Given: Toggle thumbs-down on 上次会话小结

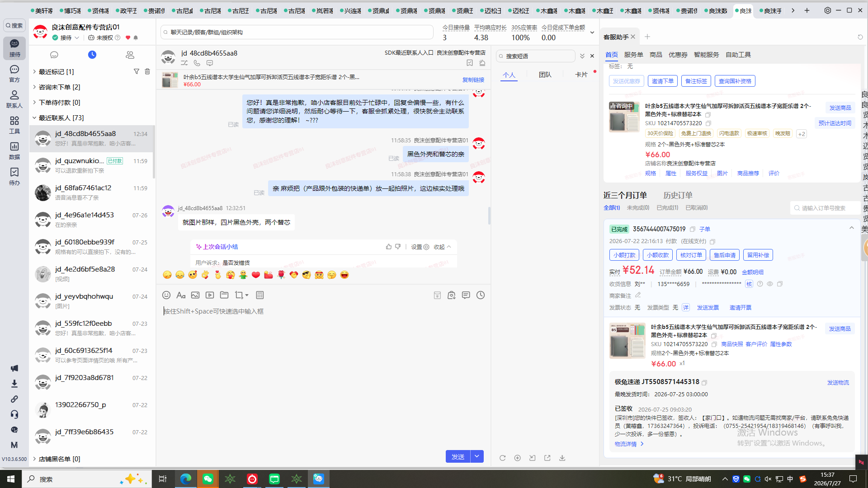Looking at the screenshot, I should click(x=398, y=247).
